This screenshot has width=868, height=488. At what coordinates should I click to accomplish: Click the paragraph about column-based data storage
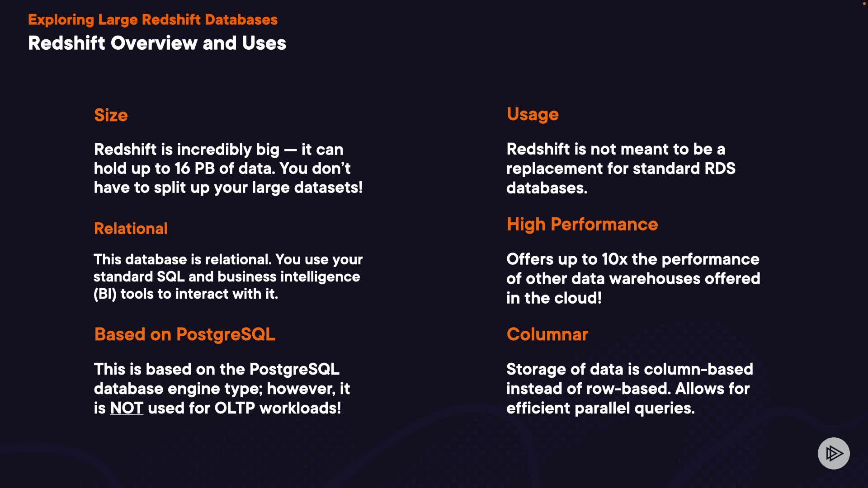click(x=629, y=389)
